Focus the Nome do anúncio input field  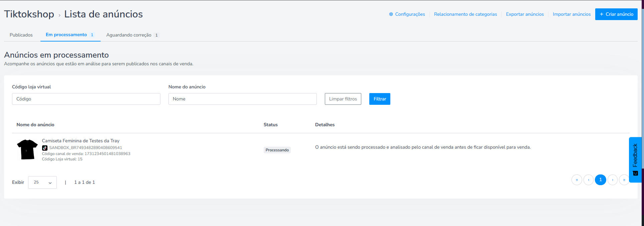[243, 99]
